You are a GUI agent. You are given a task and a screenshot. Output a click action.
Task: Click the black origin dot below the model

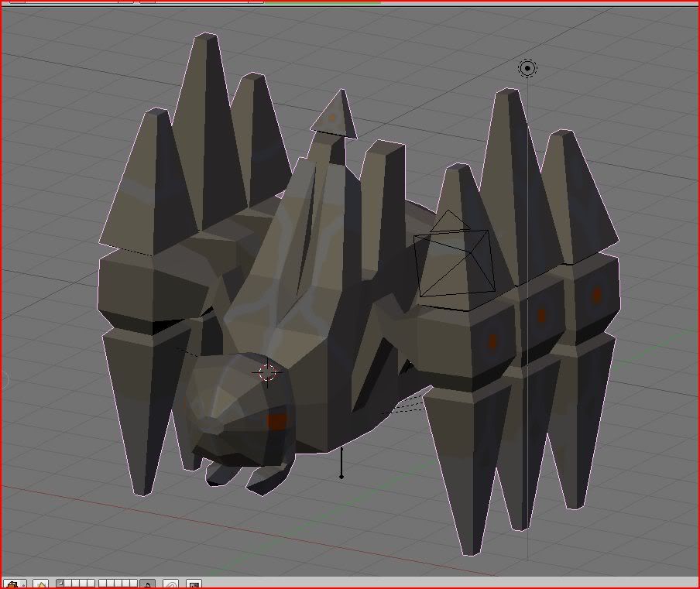341,476
